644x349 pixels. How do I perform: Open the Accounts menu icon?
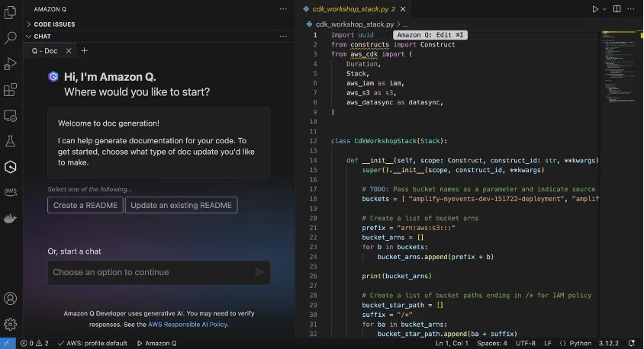click(x=10, y=299)
